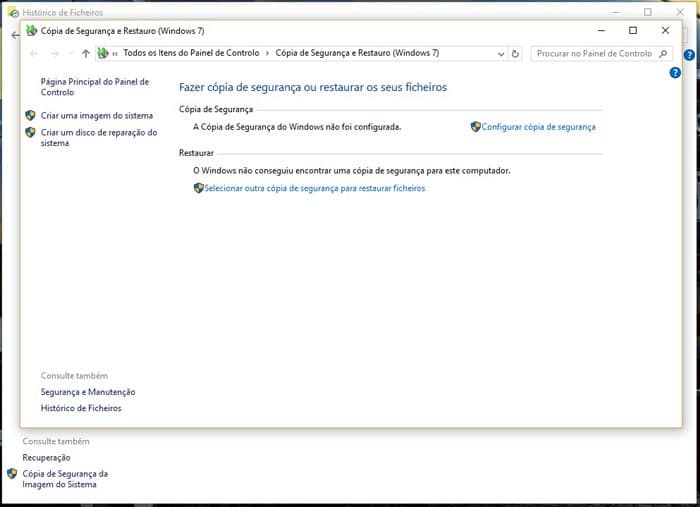
Task: Click the window icon in the title bar
Action: click(x=31, y=30)
